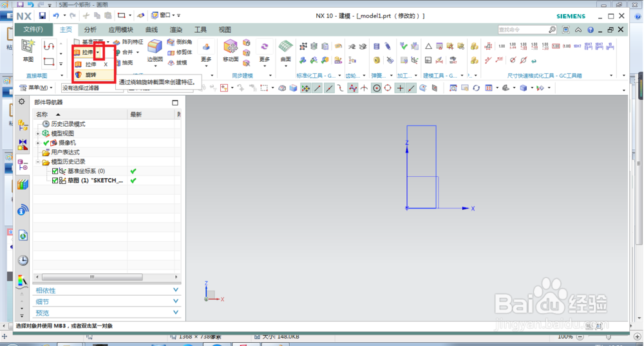Sort by the 名称 column header
644x346 pixels.
(80, 114)
